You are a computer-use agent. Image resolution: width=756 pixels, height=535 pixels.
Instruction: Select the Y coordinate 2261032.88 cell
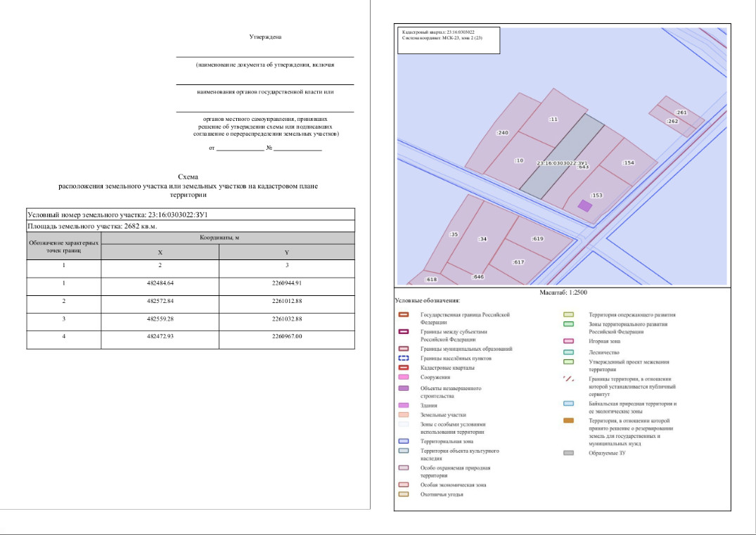(x=287, y=318)
